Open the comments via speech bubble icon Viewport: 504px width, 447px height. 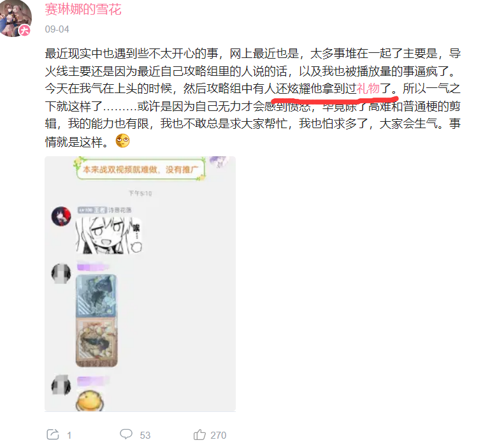[x=126, y=434]
